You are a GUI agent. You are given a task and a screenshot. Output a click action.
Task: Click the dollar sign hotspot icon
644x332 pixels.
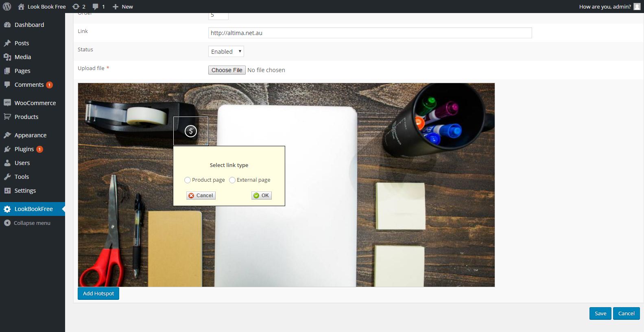191,131
